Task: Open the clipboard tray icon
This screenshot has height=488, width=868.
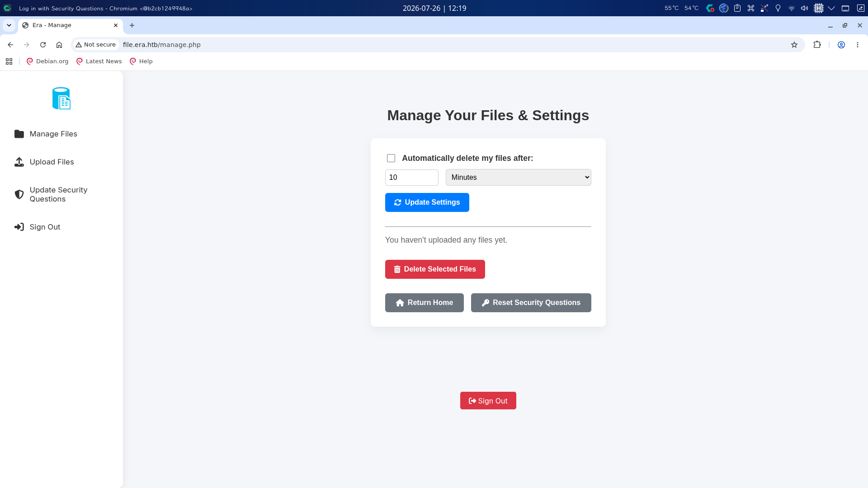Action: pos(737,8)
